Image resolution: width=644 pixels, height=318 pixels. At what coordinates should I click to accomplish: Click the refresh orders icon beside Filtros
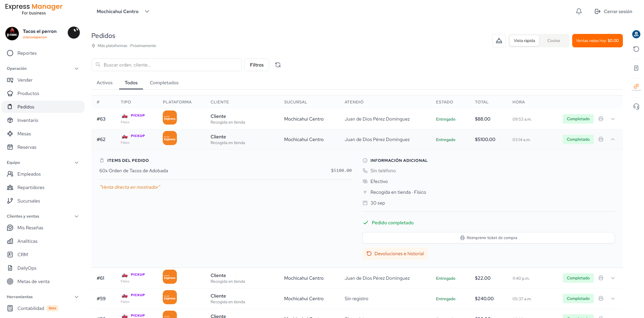coord(278,65)
